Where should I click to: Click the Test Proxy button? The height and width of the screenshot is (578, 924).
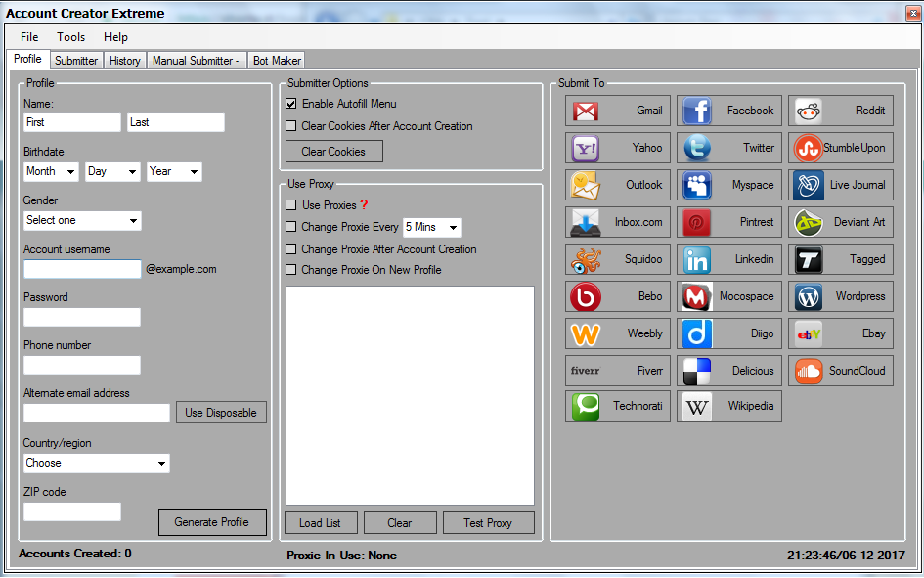pos(489,523)
